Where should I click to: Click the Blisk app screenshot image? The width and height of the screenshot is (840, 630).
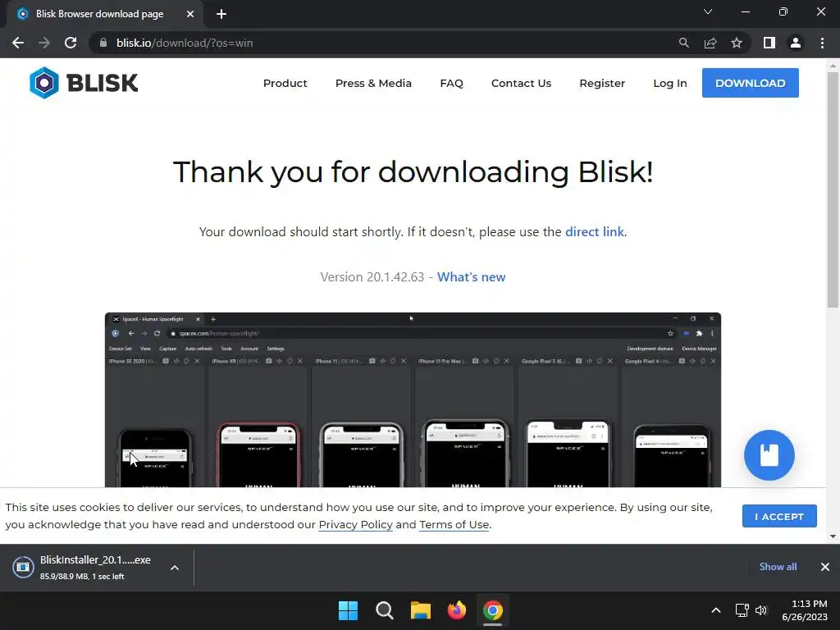(x=413, y=399)
